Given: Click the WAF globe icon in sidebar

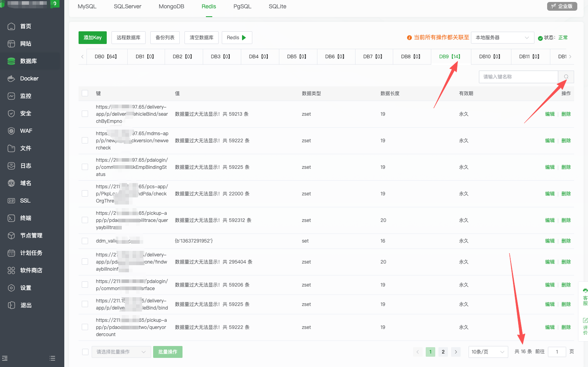Looking at the screenshot, I should tap(12, 131).
